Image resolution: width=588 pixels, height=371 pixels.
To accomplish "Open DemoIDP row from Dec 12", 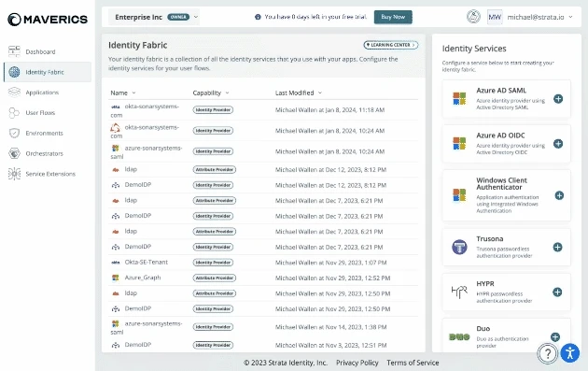I will 263,185.
